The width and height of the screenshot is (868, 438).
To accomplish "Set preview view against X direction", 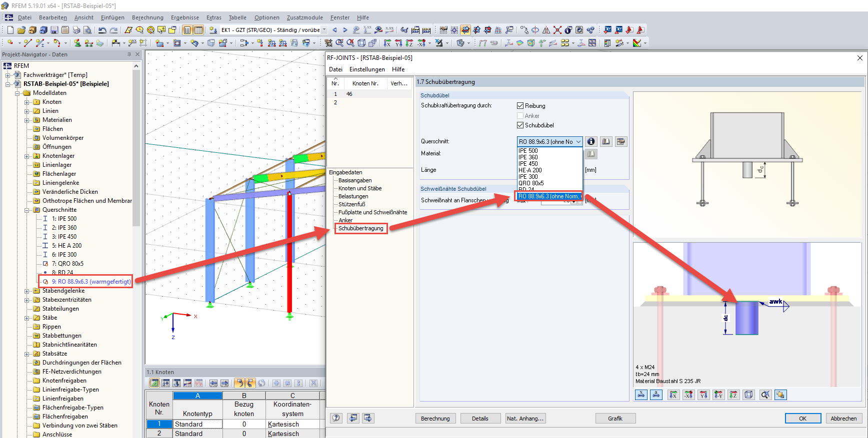I will pyautogui.click(x=688, y=395).
